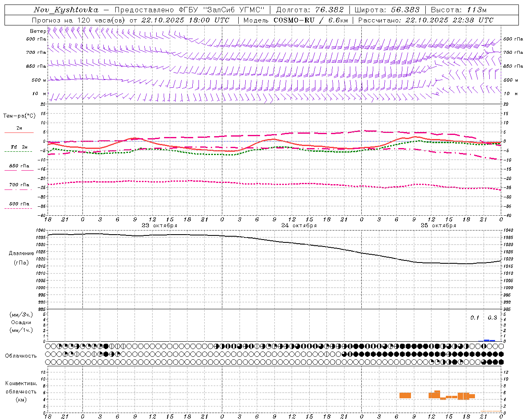525x420 pixels.
Task: Click the 'Облачность' cloud cover label
Action: tap(21, 356)
